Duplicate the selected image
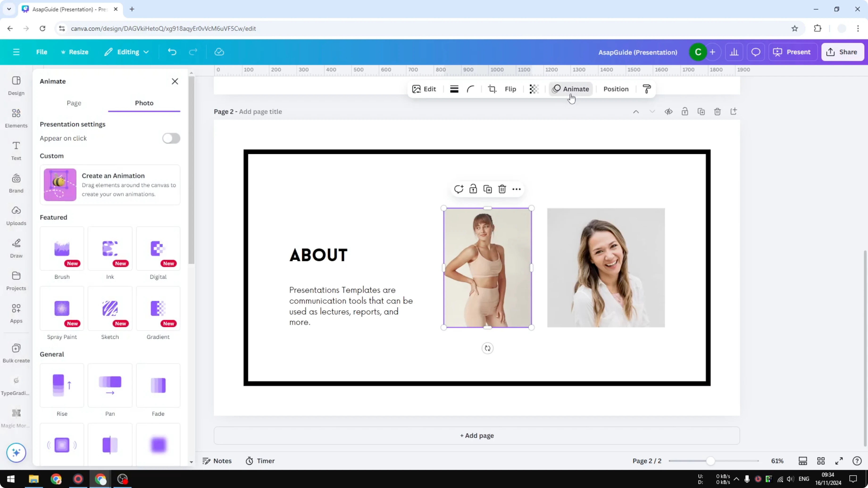Image resolution: width=868 pixels, height=488 pixels. pos(488,189)
